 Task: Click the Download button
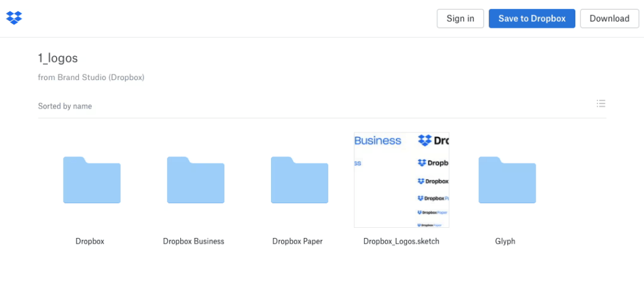coord(609,18)
